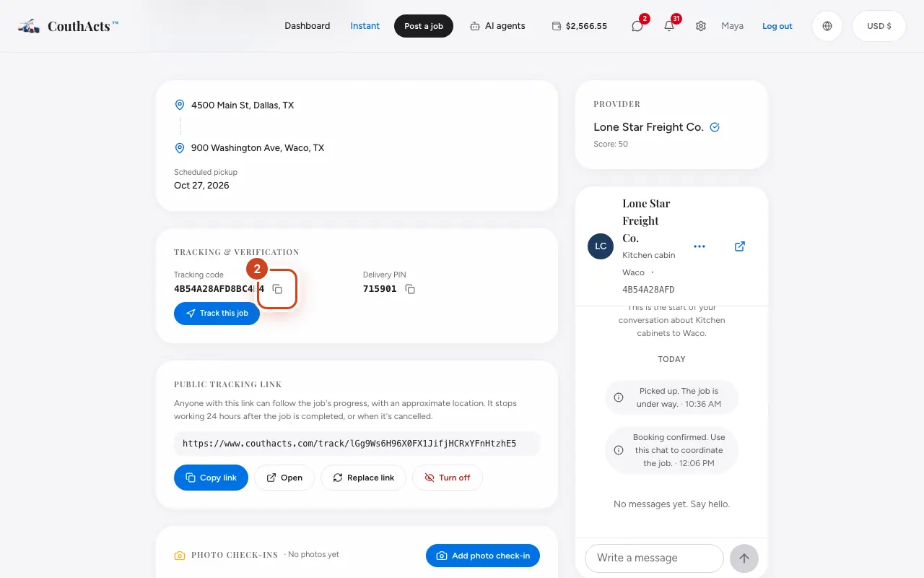The image size is (924, 578).
Task: Click the No photos yet label
Action: pos(313,555)
